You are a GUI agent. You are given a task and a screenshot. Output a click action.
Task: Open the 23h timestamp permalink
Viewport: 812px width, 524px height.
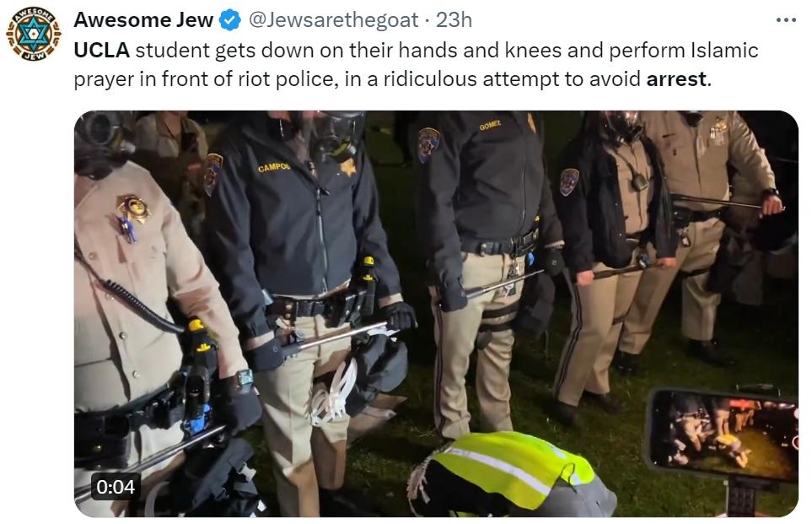point(454,20)
